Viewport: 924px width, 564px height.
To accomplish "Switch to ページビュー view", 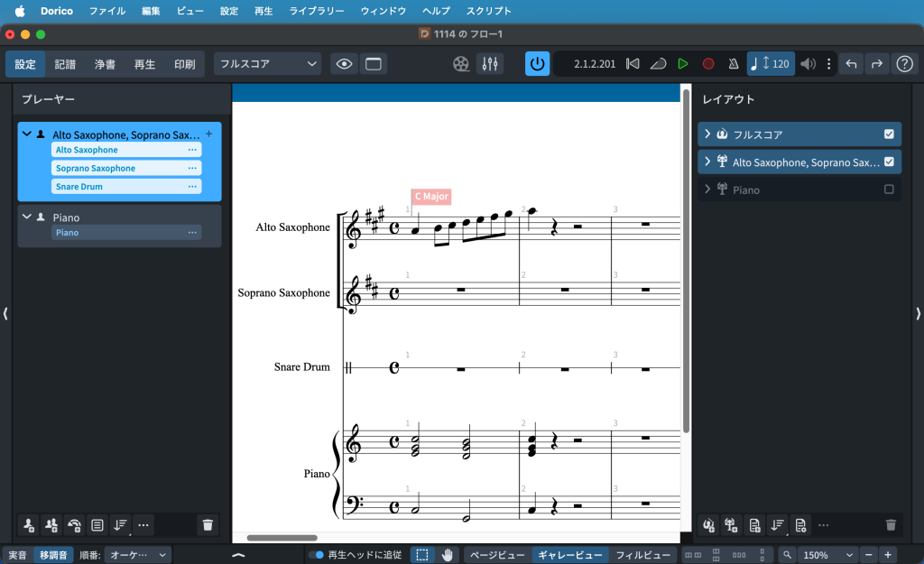I will pyautogui.click(x=497, y=555).
